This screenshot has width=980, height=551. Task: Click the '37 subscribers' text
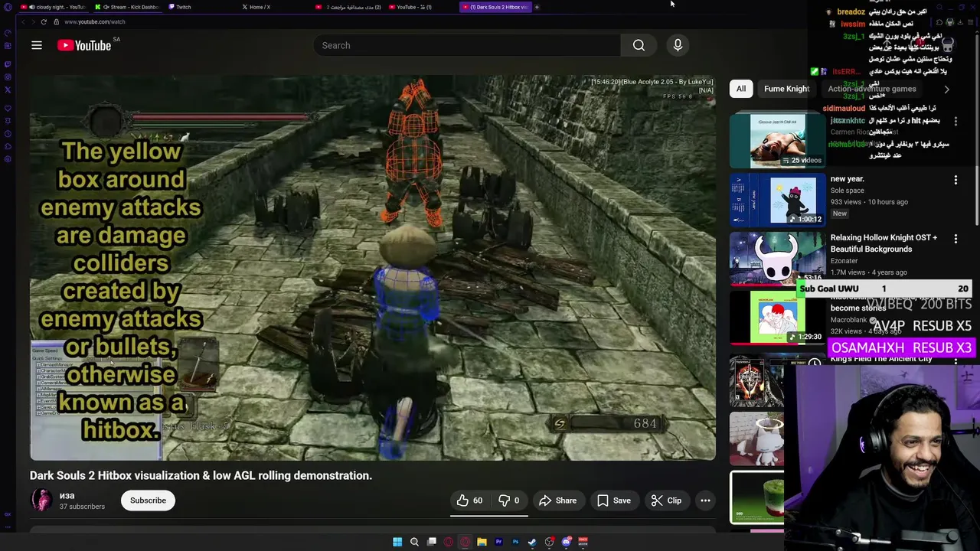(82, 507)
